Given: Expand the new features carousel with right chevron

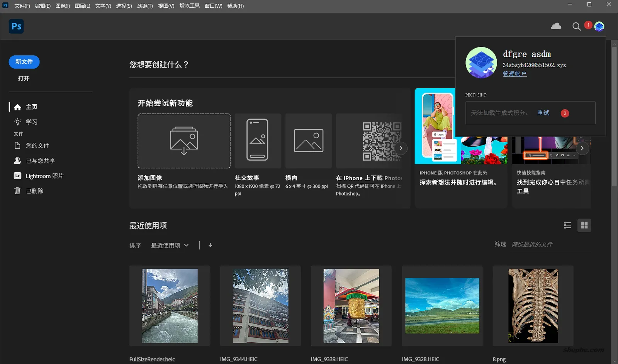Looking at the screenshot, I should [x=401, y=148].
